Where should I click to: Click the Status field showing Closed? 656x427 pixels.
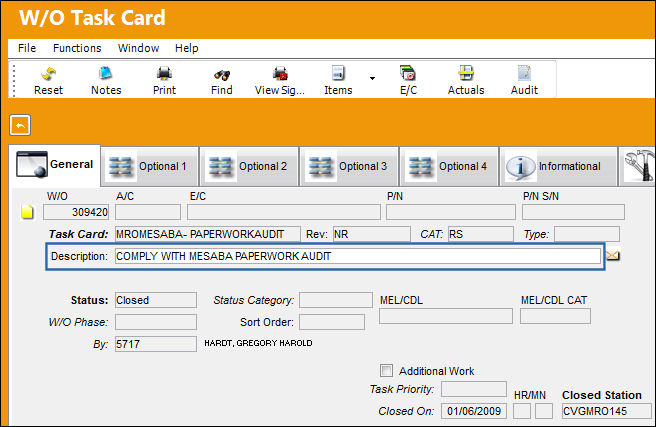pos(156,300)
